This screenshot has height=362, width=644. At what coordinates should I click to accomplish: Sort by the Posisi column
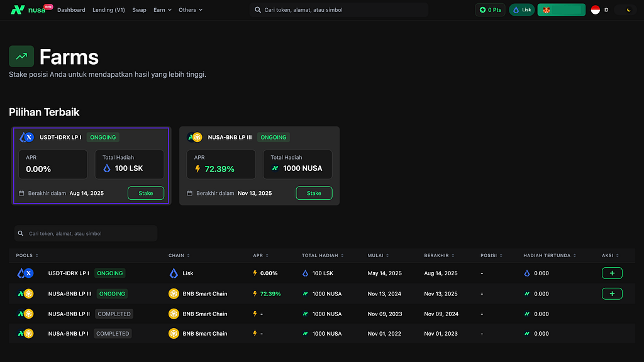click(492, 255)
